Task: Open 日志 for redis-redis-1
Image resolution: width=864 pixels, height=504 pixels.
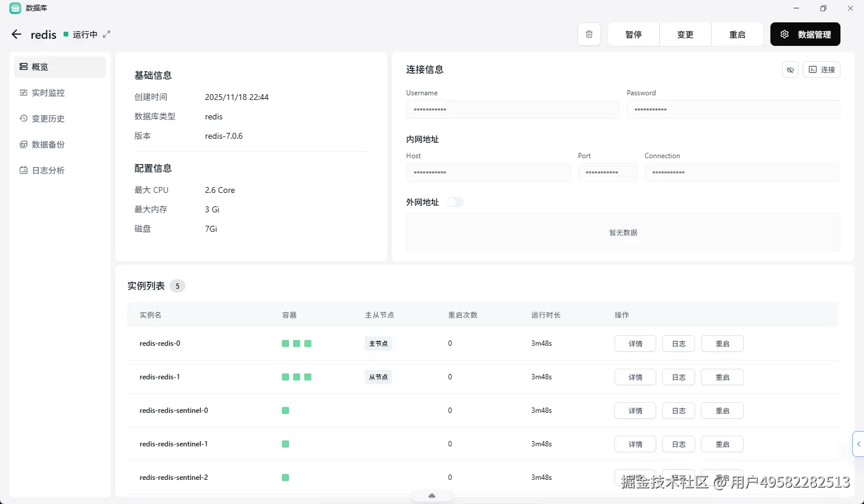Action: (x=679, y=378)
